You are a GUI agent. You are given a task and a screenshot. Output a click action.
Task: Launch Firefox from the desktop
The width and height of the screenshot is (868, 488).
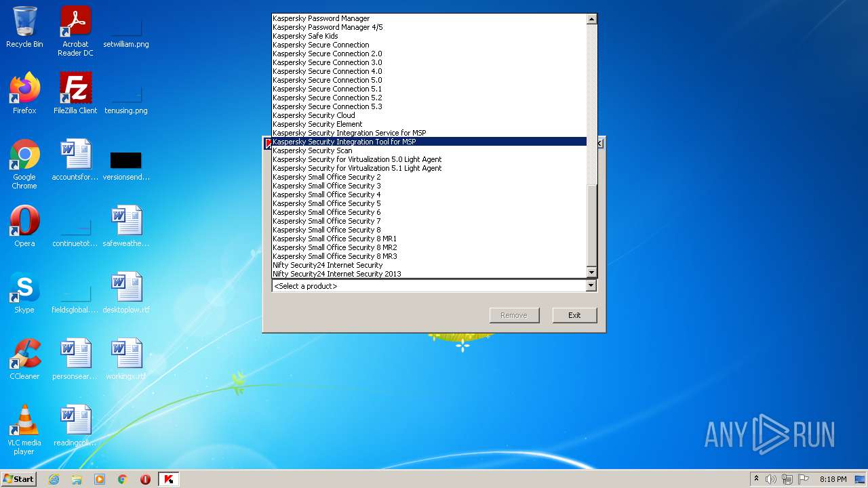coord(24,94)
